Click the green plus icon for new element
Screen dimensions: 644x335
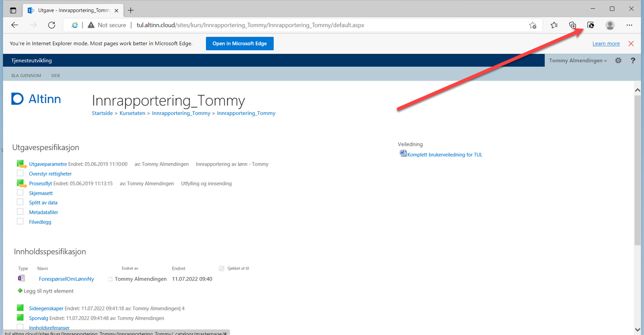pos(20,291)
